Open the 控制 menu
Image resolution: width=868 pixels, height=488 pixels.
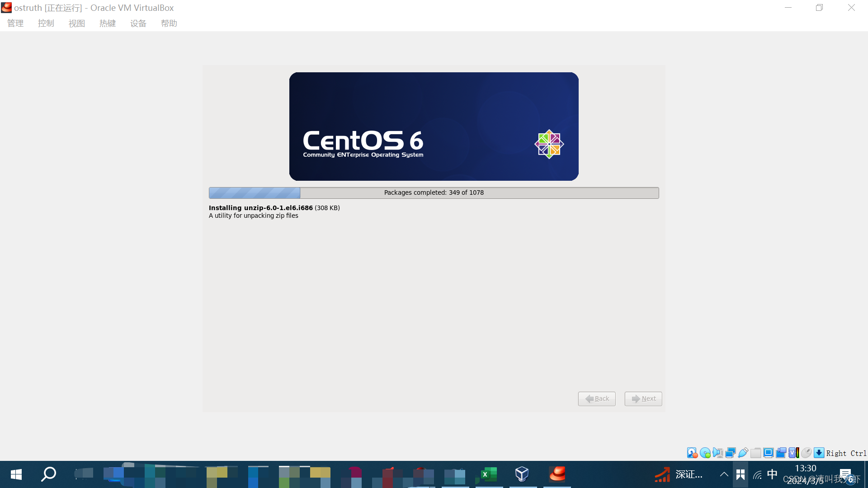point(46,23)
